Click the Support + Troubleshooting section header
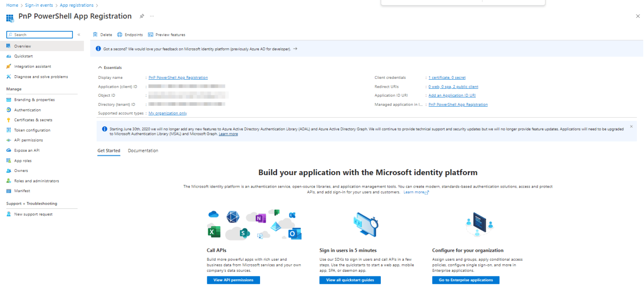 tap(32, 203)
